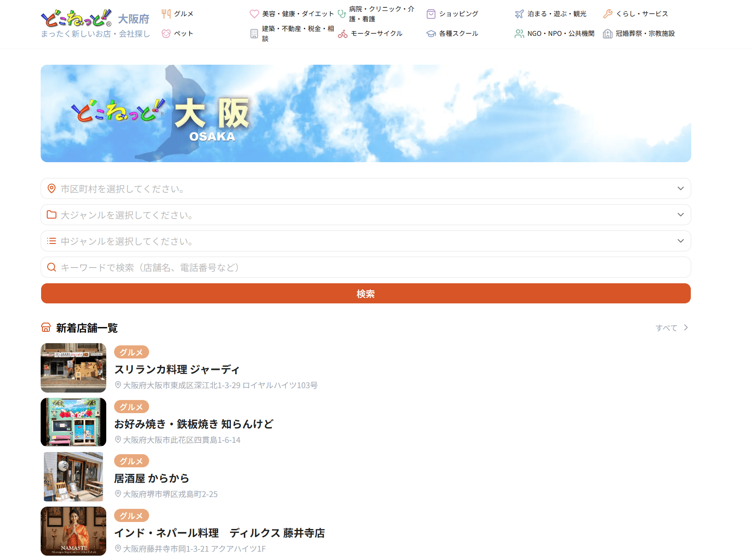Expand chevron of the 中ジャンル selector
Image resolution: width=752 pixels, height=560 pixels.
[681, 241]
